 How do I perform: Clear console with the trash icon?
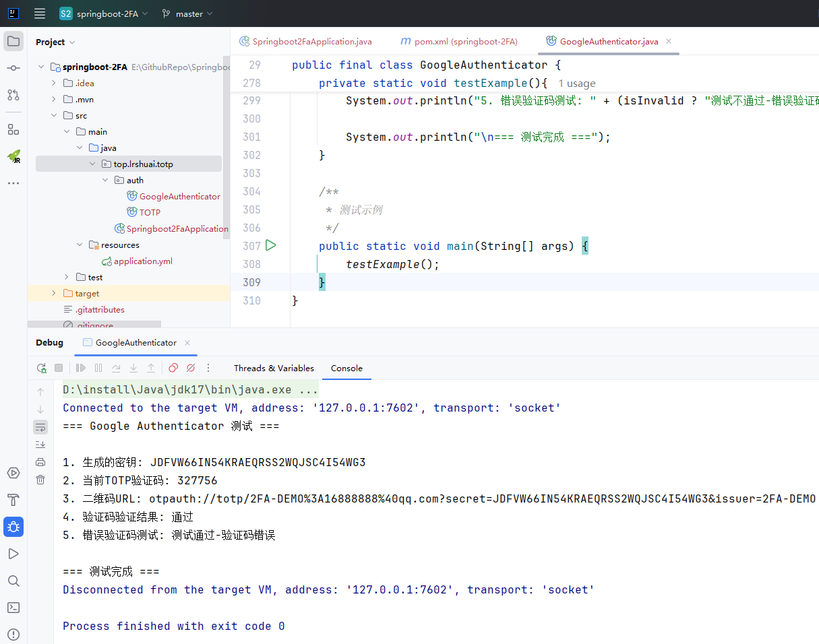tap(40, 480)
